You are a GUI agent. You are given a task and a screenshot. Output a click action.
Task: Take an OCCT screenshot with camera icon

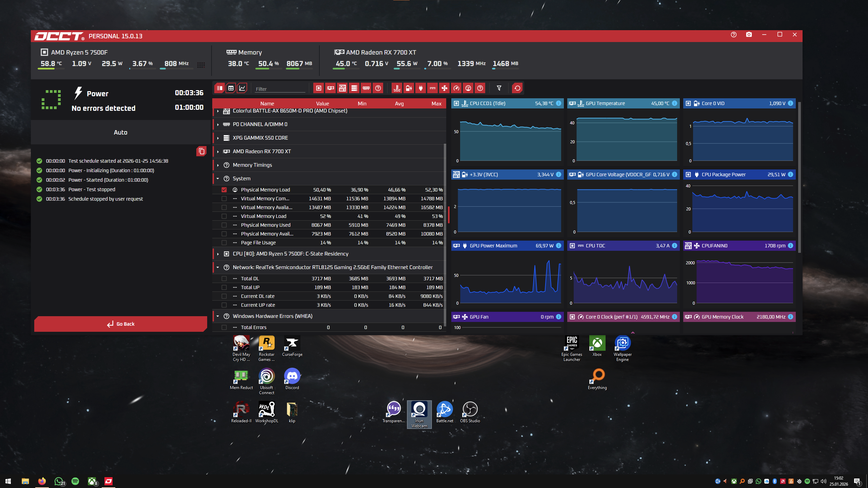click(x=749, y=35)
